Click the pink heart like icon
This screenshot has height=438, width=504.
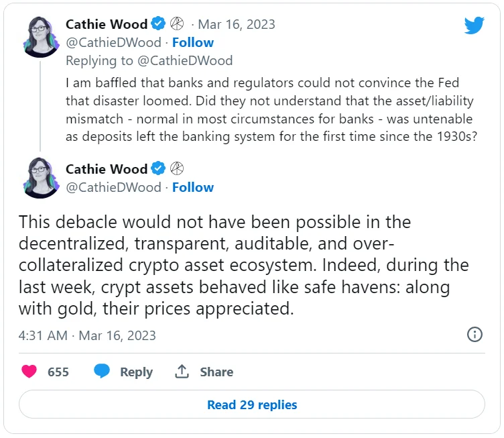pyautogui.click(x=29, y=372)
